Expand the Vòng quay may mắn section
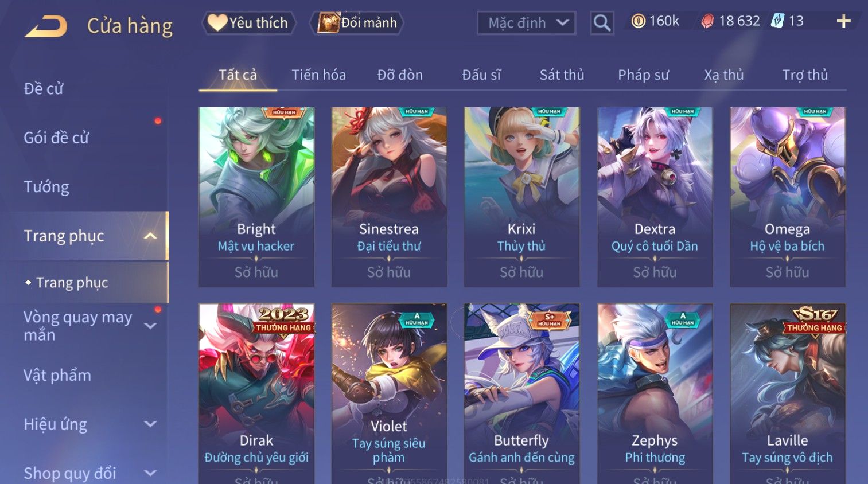868x484 pixels. pos(150,326)
